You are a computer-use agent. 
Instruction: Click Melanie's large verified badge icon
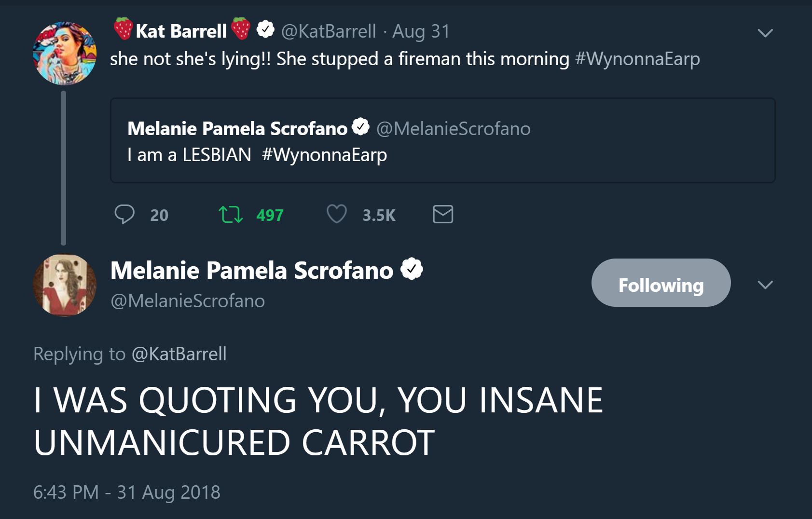(412, 269)
